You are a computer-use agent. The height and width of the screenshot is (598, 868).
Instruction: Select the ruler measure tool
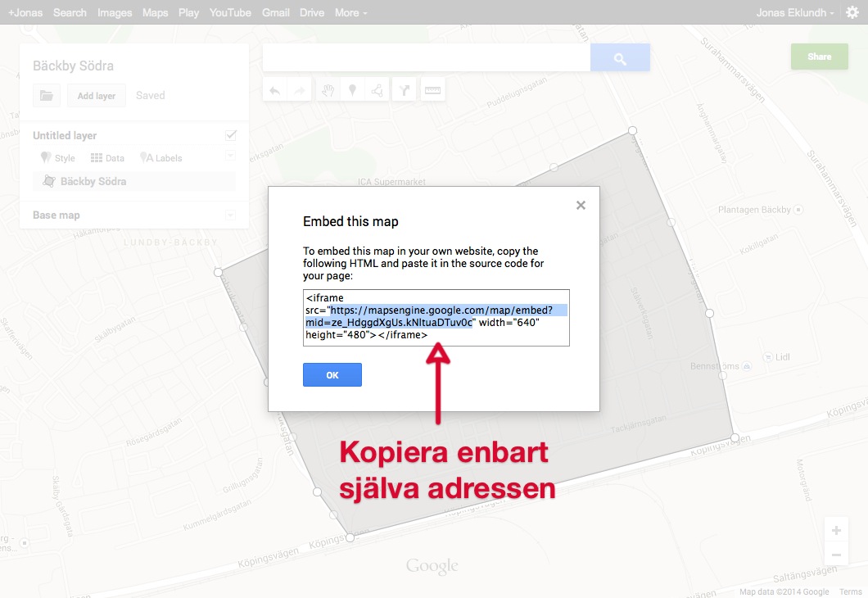(432, 90)
